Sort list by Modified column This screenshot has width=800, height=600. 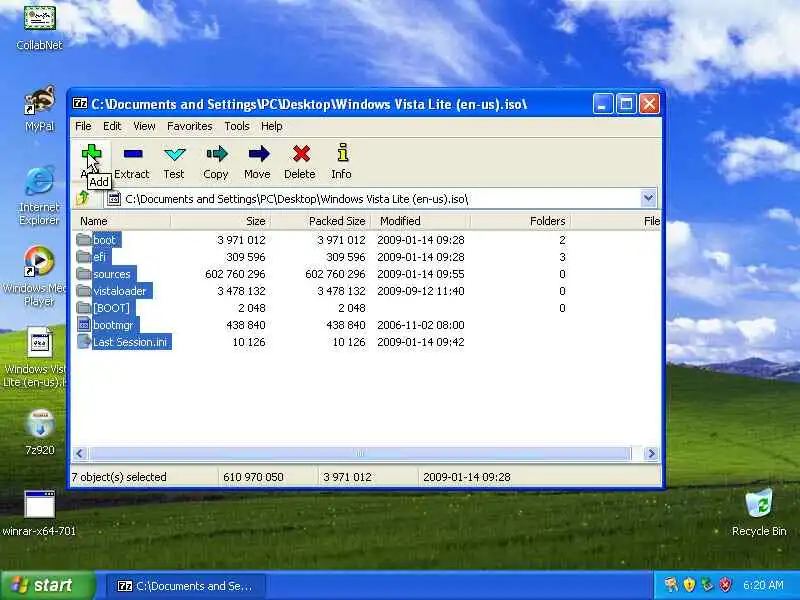click(x=421, y=221)
